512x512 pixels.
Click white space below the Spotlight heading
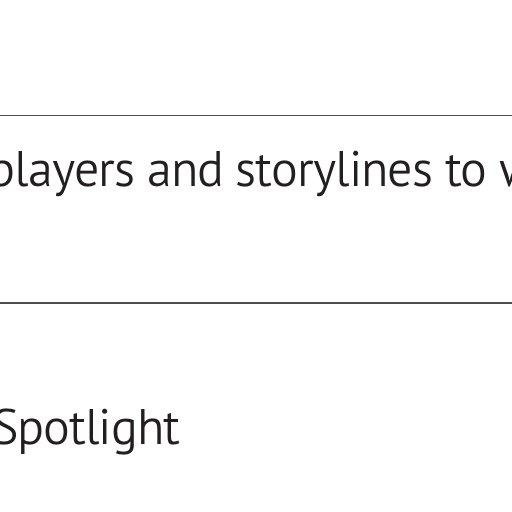[256, 483]
